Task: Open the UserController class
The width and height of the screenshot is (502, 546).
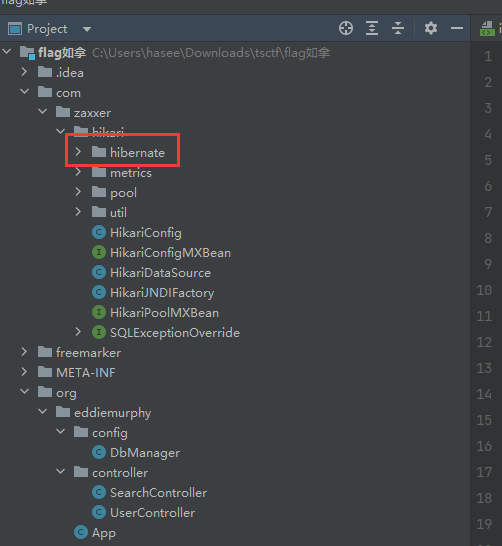Action: coord(152,513)
